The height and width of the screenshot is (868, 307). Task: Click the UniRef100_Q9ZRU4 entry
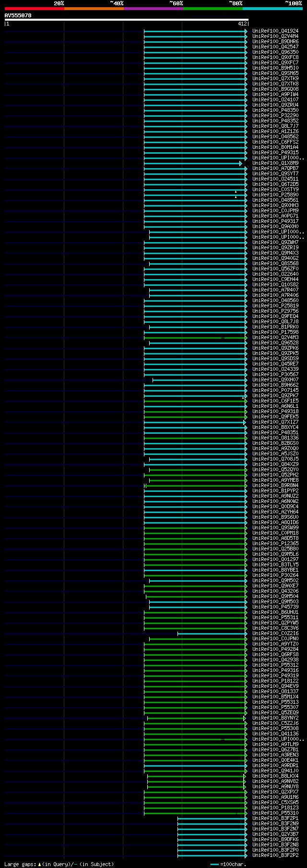click(x=275, y=105)
